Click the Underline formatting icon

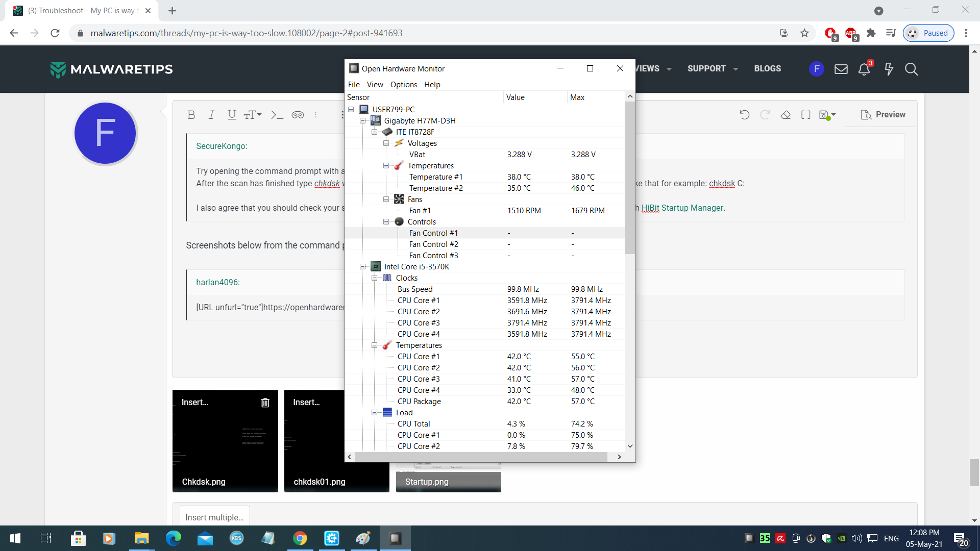click(x=232, y=115)
